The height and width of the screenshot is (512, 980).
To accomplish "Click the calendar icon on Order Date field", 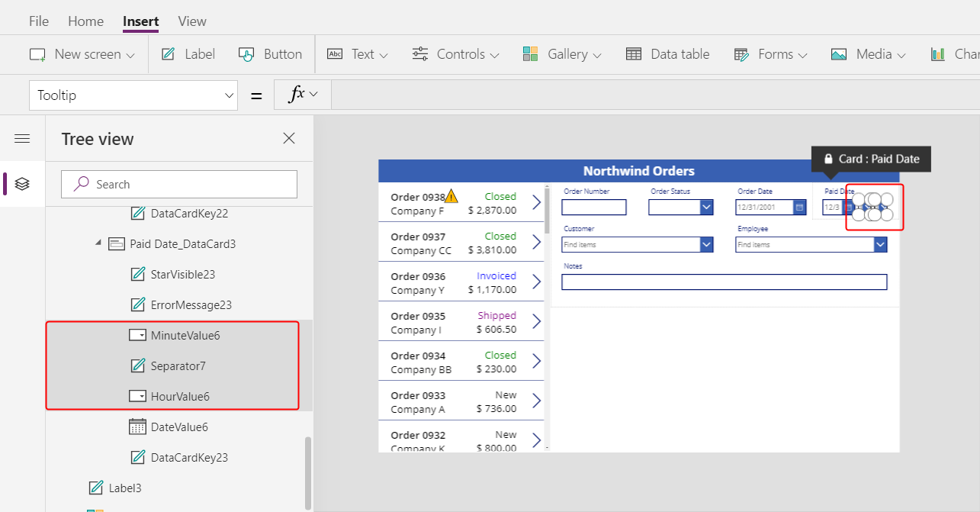I will pos(799,207).
